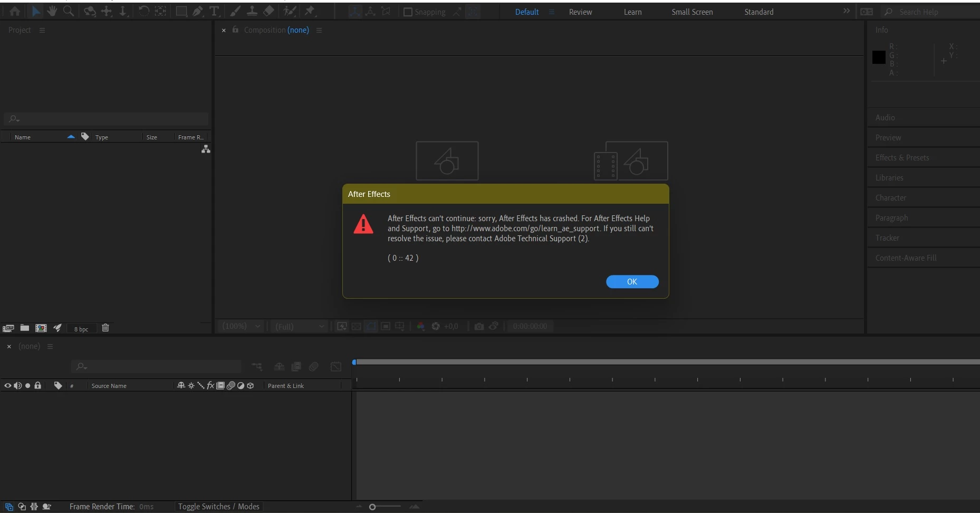Select the Zoom magnifier tool
Image resolution: width=980 pixels, height=513 pixels.
(69, 11)
